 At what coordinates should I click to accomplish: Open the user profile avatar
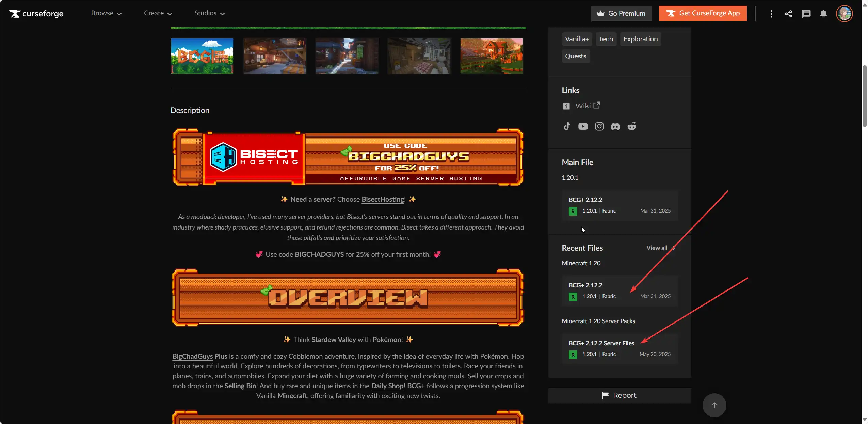[x=844, y=14]
